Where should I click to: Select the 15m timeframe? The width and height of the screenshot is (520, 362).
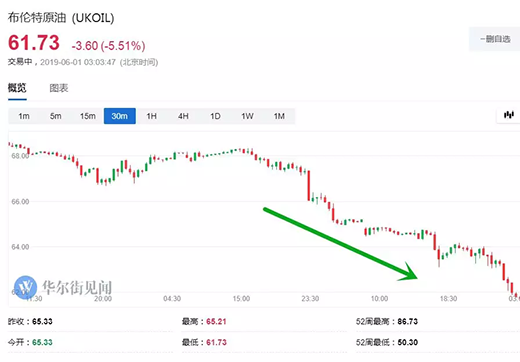click(88, 116)
